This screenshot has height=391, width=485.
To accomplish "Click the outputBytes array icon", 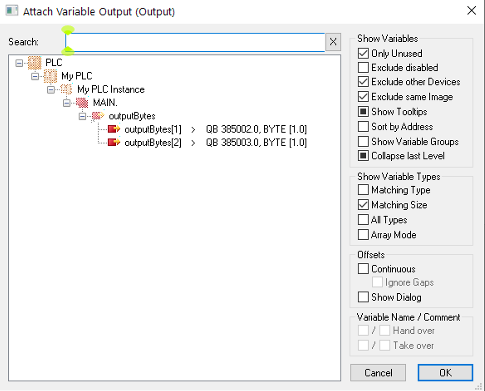I will [98, 116].
